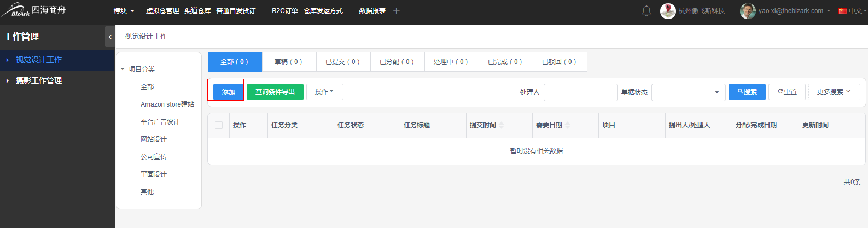
Task: Switch to the 已提交 (0) tab
Action: pos(343,62)
